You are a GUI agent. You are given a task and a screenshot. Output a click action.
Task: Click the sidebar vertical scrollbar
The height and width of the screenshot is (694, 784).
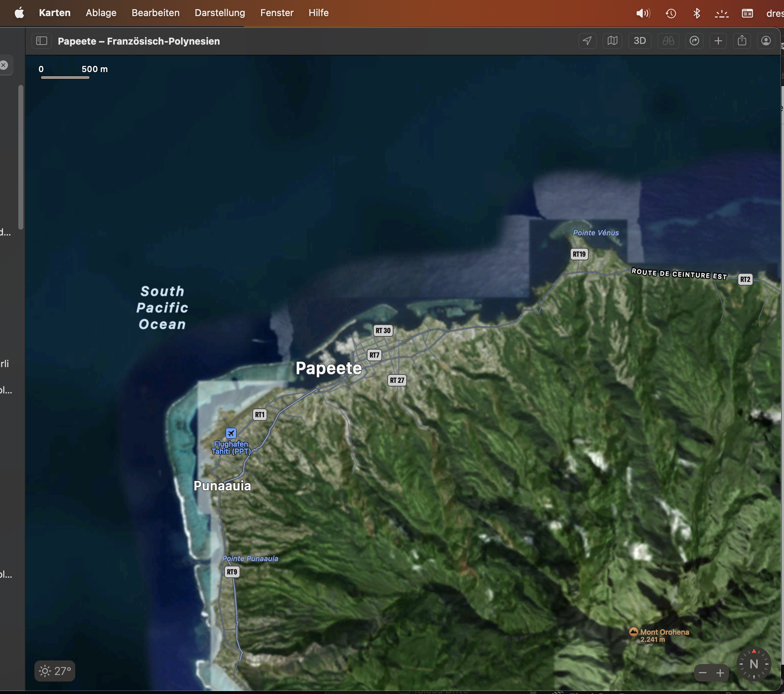[x=21, y=157]
